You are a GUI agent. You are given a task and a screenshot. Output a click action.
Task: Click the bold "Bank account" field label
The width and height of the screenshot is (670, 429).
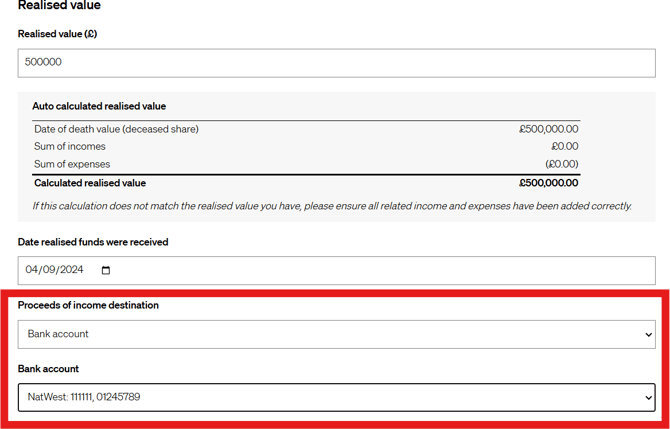click(48, 369)
